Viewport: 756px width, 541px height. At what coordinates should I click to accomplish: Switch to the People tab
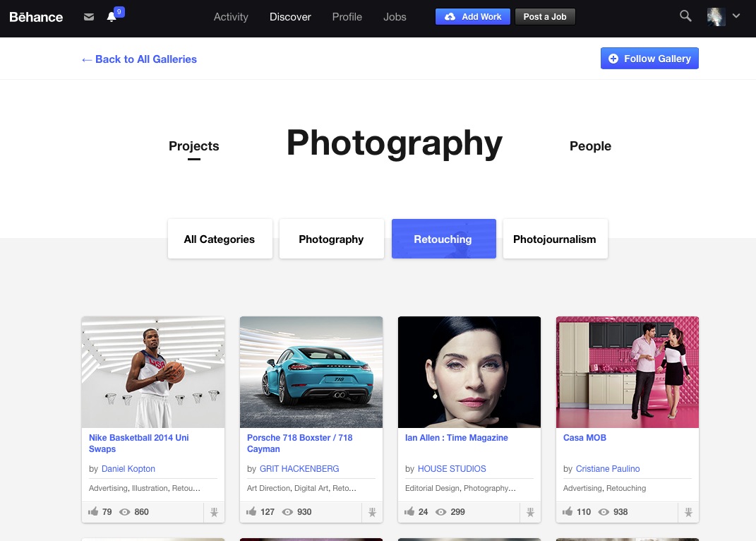(x=590, y=146)
